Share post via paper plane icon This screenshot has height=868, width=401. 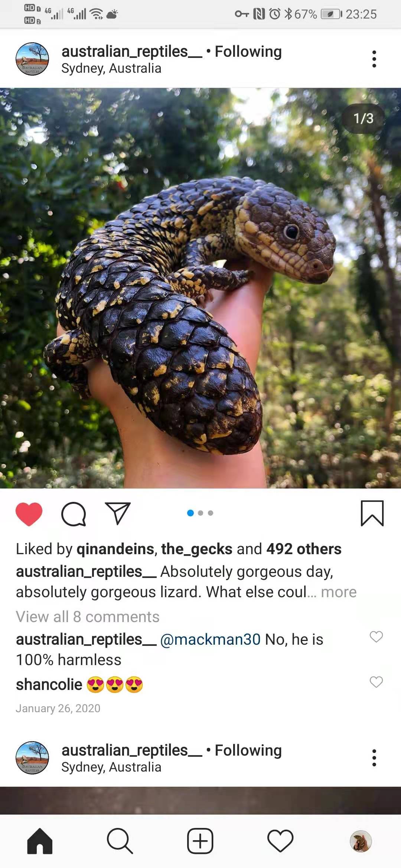(x=118, y=513)
